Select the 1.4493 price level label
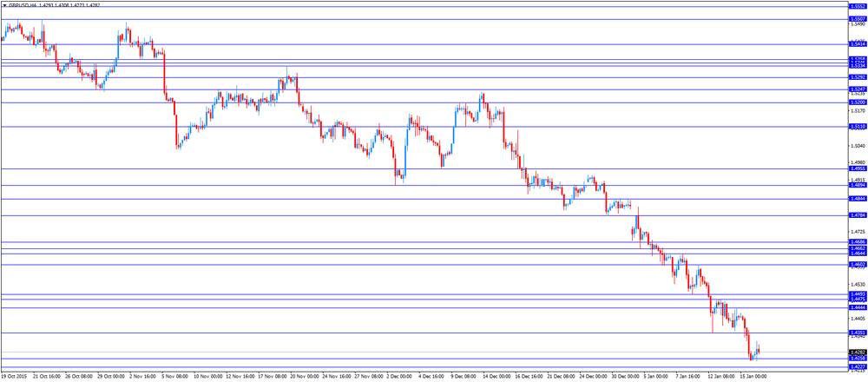868x382 pixels. click(857, 294)
